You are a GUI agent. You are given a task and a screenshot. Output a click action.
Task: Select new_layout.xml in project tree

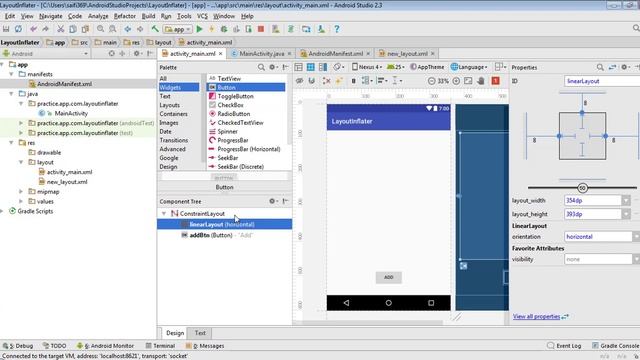67,182
